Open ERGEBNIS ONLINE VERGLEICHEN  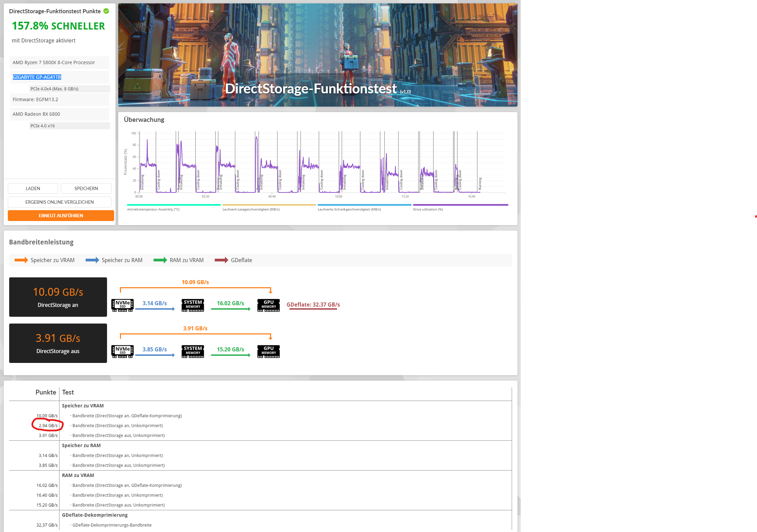point(59,202)
